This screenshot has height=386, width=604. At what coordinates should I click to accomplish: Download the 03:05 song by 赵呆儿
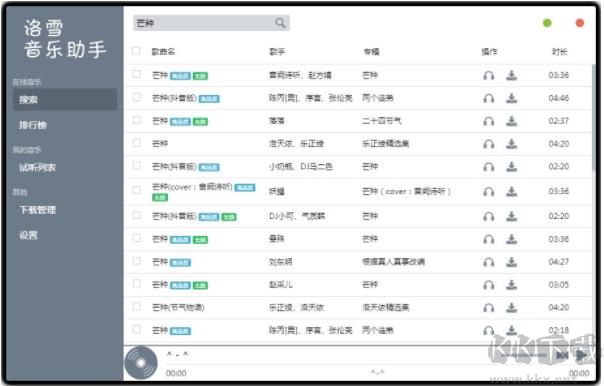(512, 285)
